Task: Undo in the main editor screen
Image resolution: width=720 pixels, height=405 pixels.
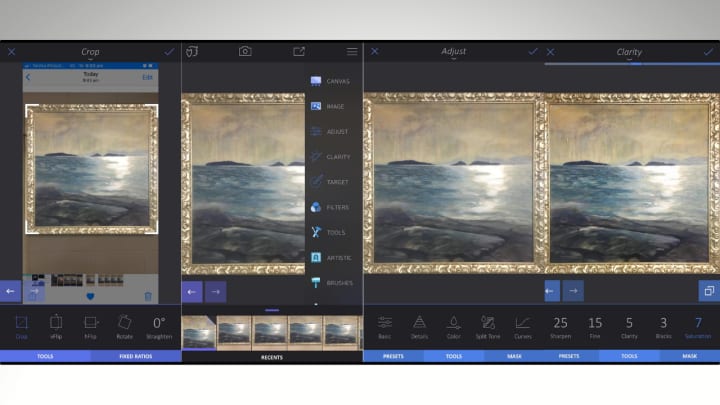Action: [x=192, y=292]
